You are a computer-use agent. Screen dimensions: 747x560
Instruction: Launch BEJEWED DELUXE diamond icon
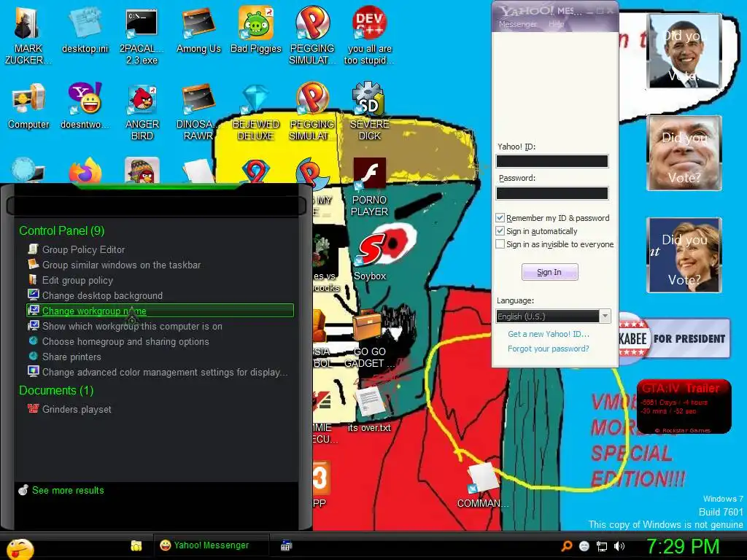256,112
